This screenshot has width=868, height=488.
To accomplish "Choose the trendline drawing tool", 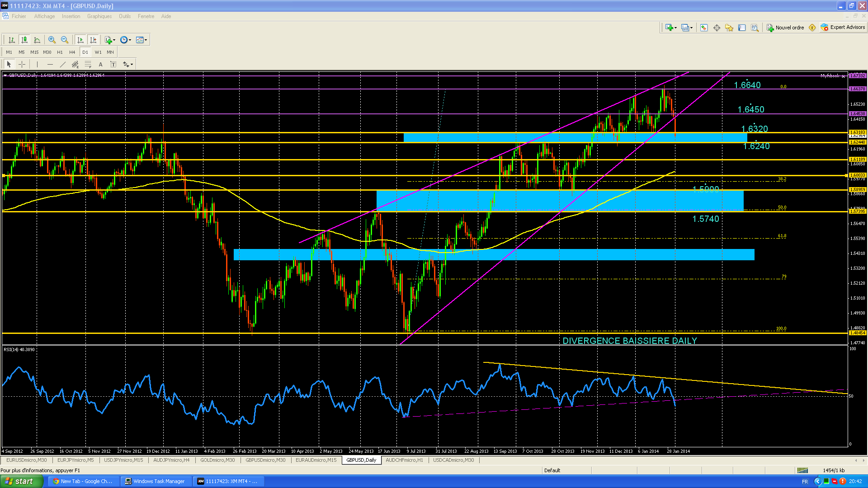I will pyautogui.click(x=62, y=64).
